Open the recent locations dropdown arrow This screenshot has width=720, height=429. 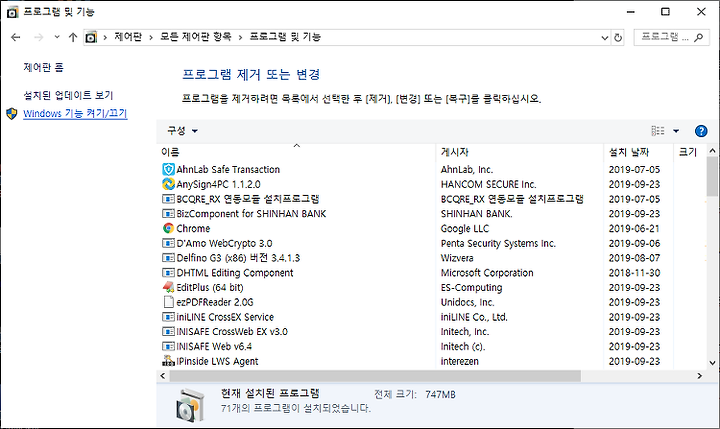(x=57, y=37)
